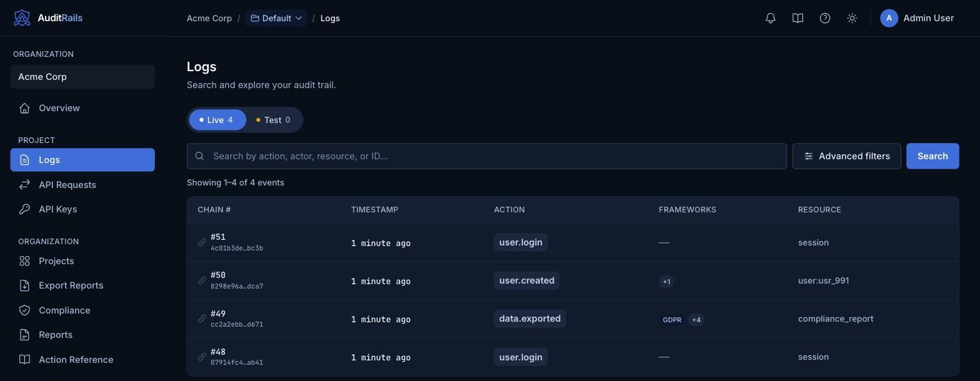Click the FRAMEWORKS column header
Viewport: 980px width, 381px height.
click(687, 209)
